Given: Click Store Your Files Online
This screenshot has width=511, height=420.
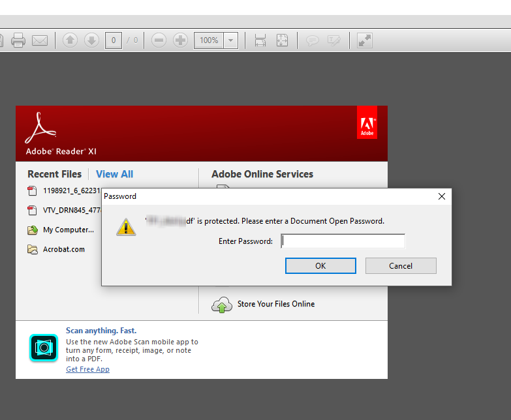Looking at the screenshot, I should 276,304.
